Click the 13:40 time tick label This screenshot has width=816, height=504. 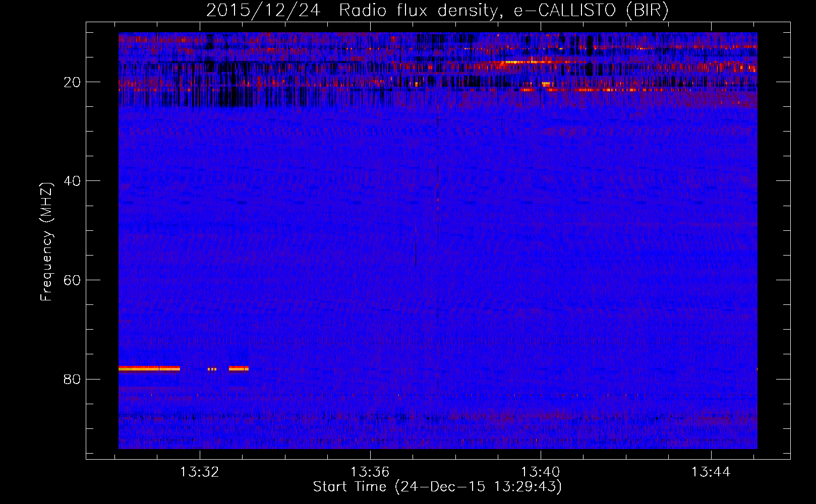click(541, 472)
